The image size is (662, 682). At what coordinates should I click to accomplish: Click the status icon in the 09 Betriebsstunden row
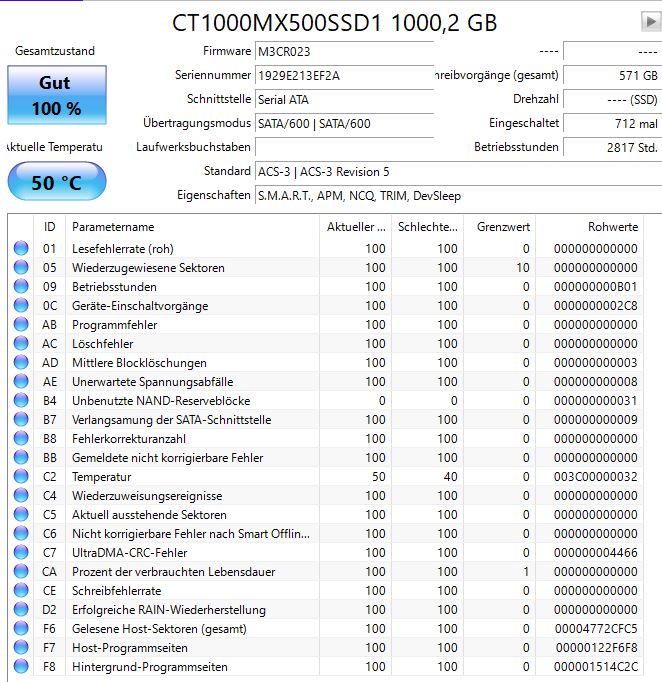coord(21,286)
